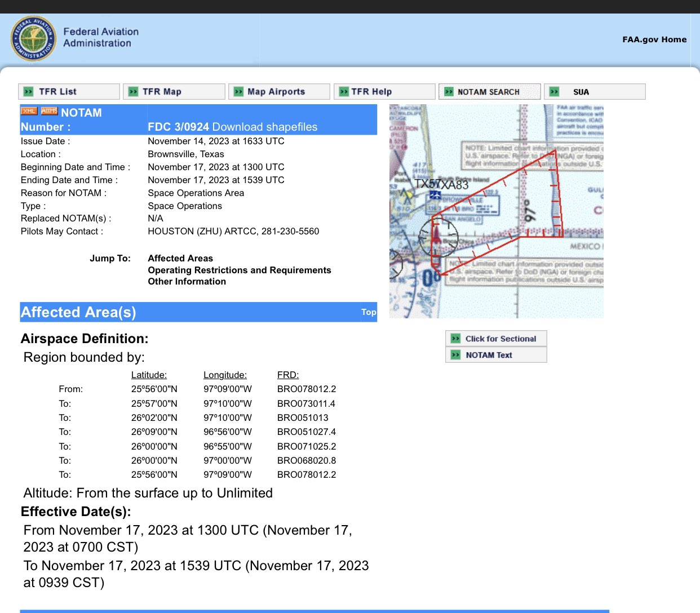
Task: Click green arrow on Click for Sectional
Action: [x=455, y=339]
